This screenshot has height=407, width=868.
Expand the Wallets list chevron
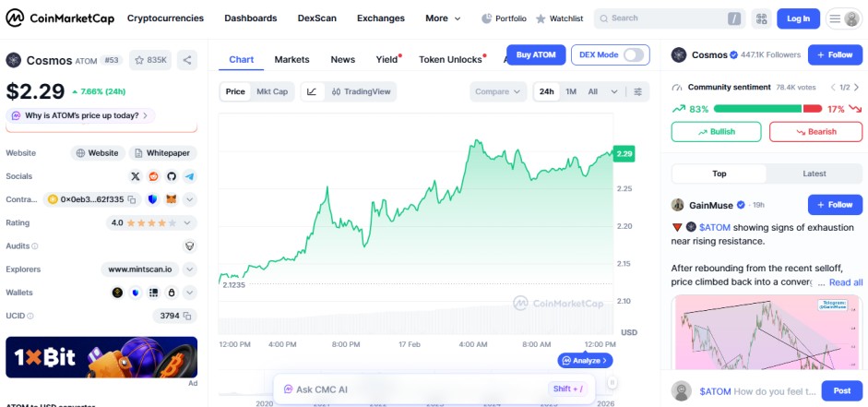coord(190,293)
